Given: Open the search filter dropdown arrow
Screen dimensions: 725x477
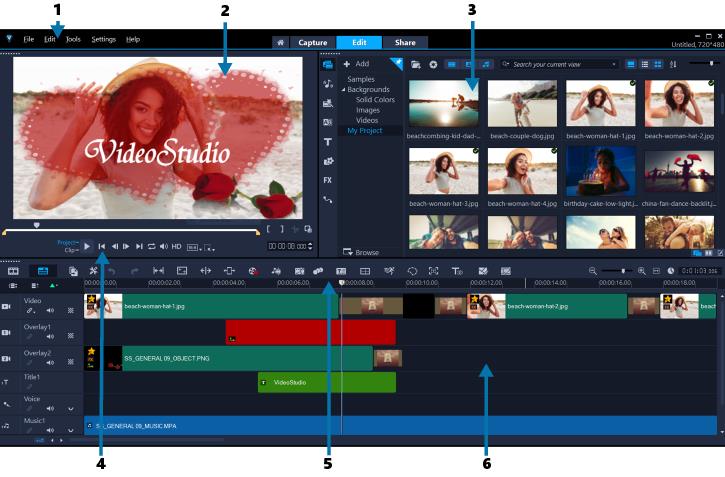Looking at the screenshot, I should click(614, 64).
